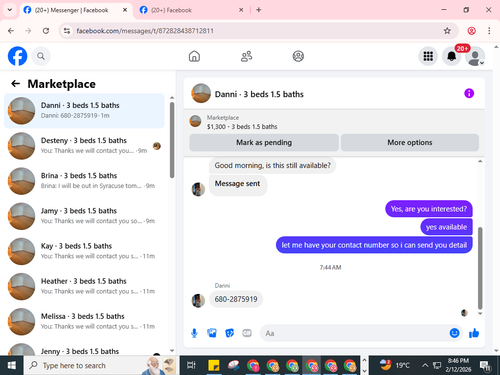Open the Kay conversation
Image resolution: width=500 pixels, height=375 pixels.
[84, 251]
